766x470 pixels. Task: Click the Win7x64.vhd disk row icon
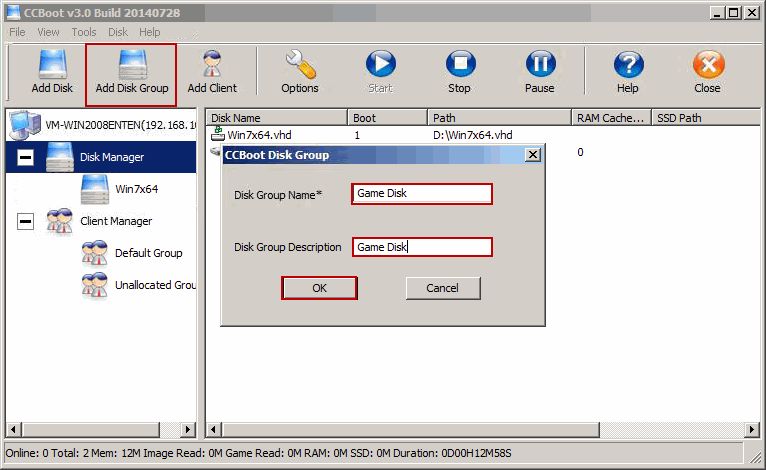coord(217,134)
